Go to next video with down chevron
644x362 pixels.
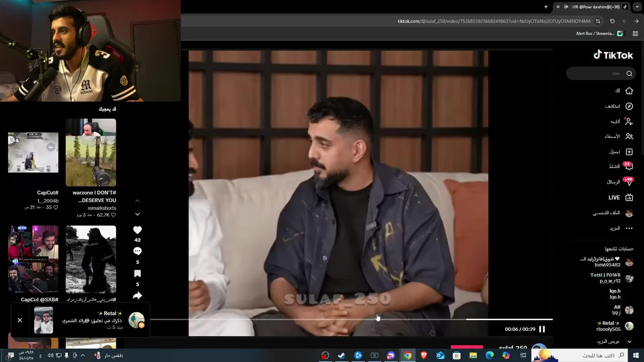[x=137, y=214]
